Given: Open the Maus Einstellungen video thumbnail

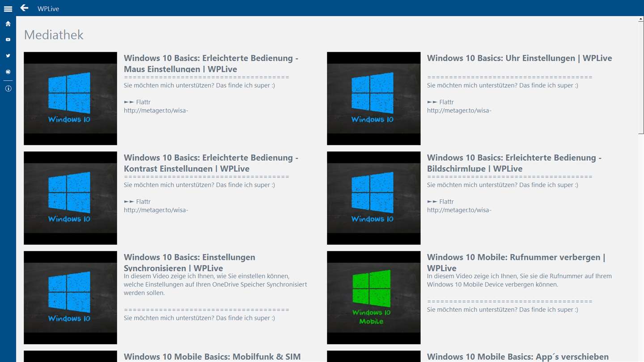Looking at the screenshot, I should coord(70,98).
